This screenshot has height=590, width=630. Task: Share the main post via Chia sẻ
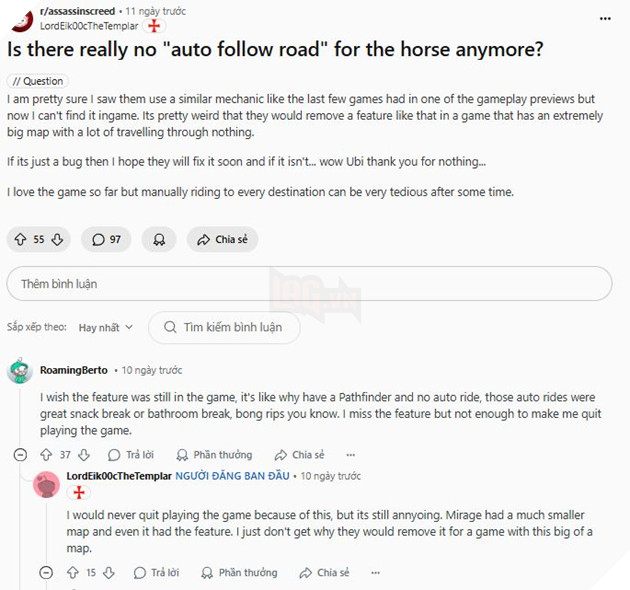[x=222, y=240]
